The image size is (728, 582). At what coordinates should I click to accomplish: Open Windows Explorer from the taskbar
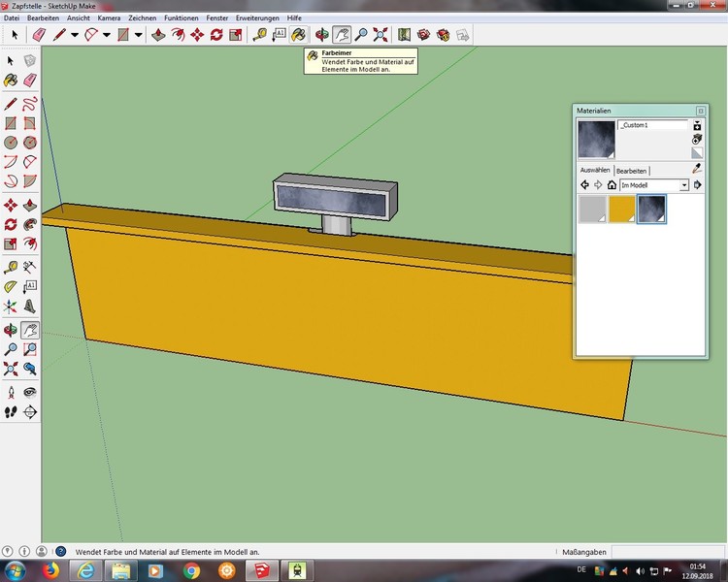click(x=120, y=570)
